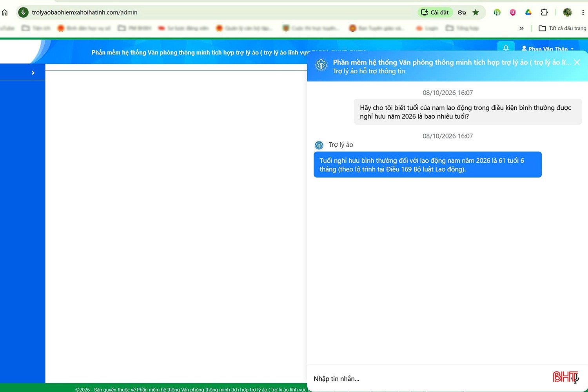Click the trolyaobaohiemxahoihatinh.com/admin URL field
The height and width of the screenshot is (392, 588).
[x=84, y=13]
